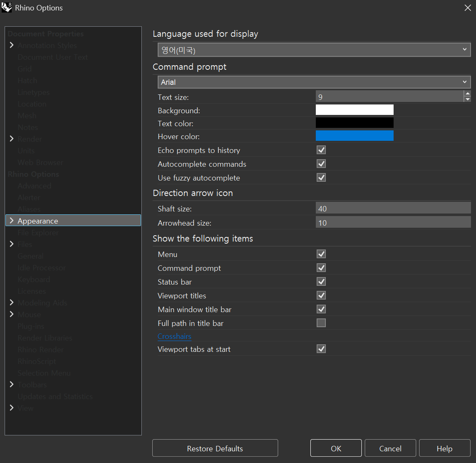Toggle Viewport tabs at start checkbox
Image resolution: width=476 pixels, height=463 pixels.
point(321,349)
